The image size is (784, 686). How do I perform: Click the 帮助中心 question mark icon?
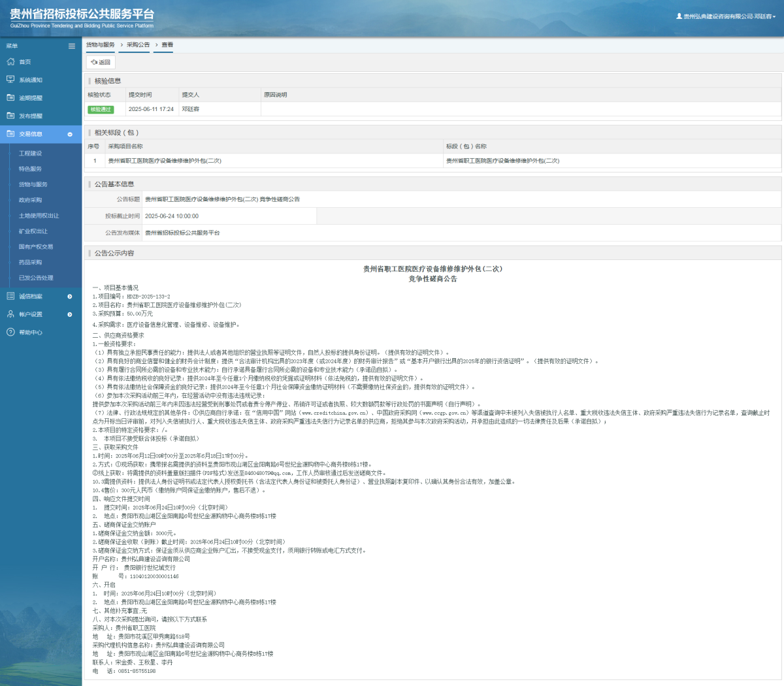[10, 332]
